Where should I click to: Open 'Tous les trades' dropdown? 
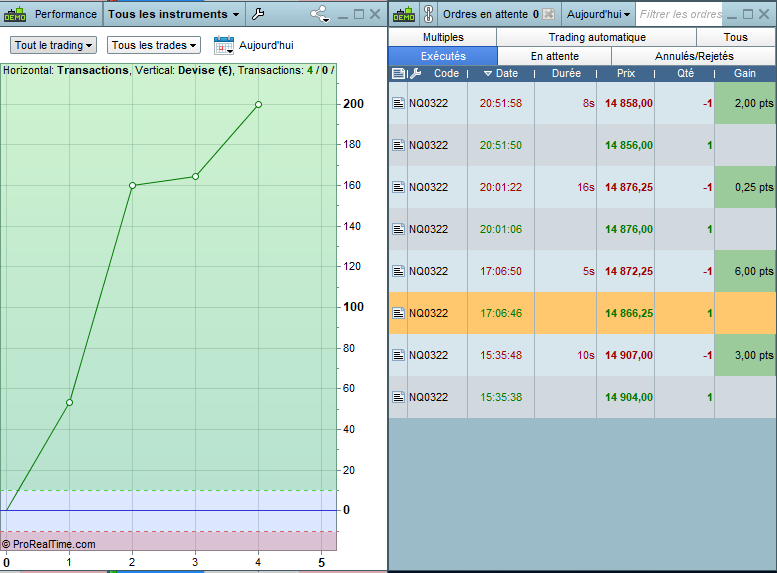(x=154, y=45)
